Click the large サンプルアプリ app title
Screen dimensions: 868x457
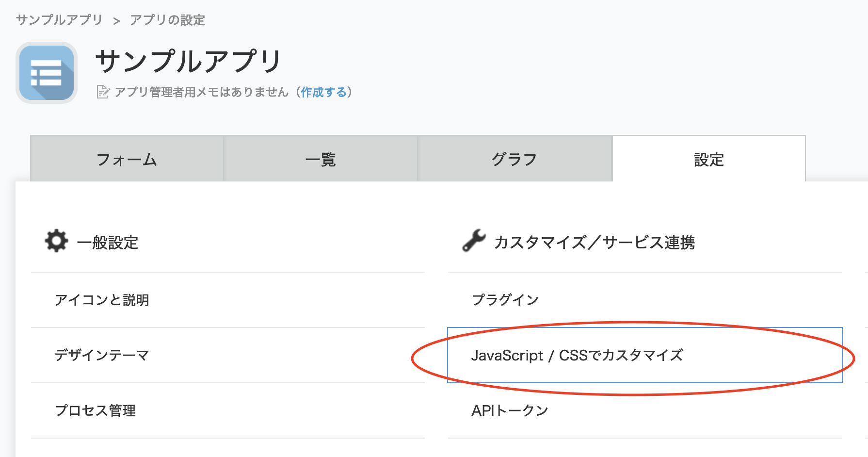point(188,62)
